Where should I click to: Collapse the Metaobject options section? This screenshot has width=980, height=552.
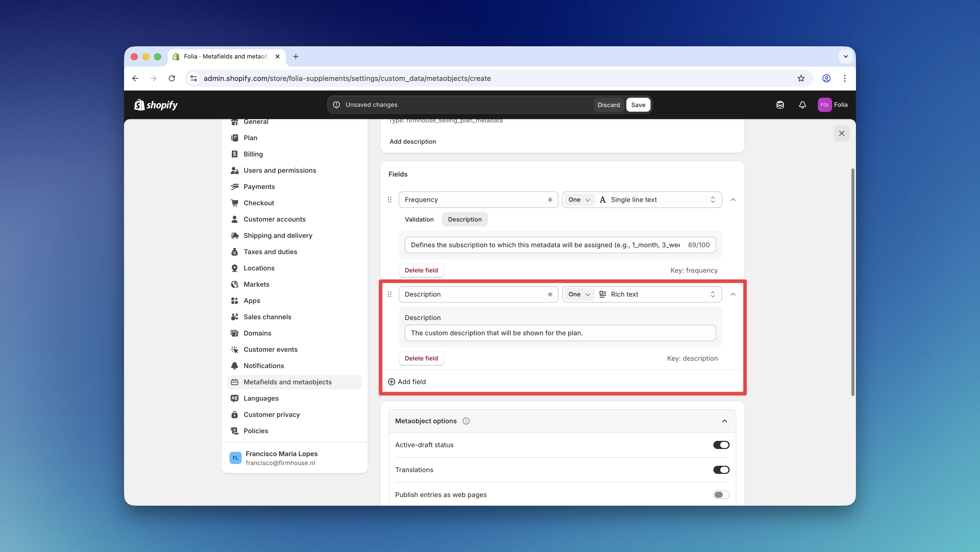coord(724,421)
